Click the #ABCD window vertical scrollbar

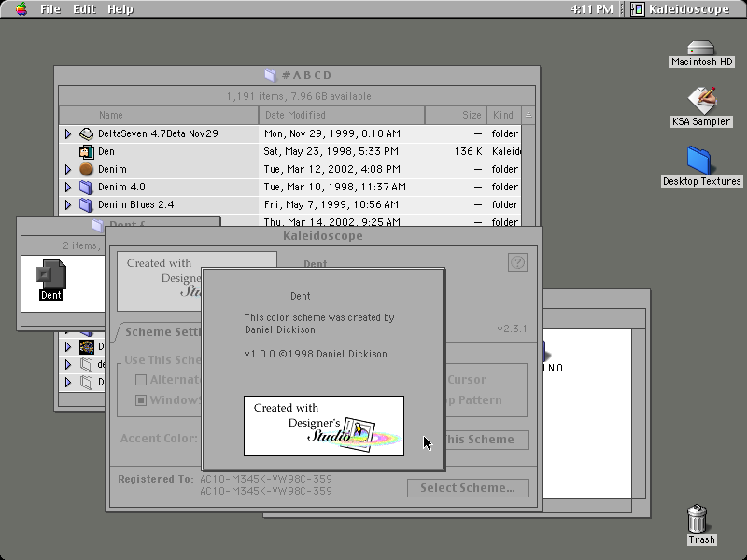coord(529,175)
